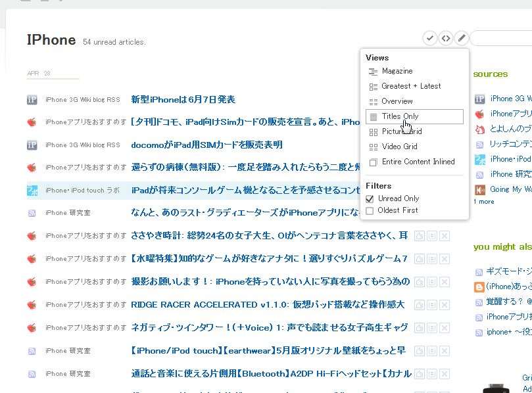This screenshot has width=532, height=393.
Task: Click X icon on ささやき時計 row
Action: (445, 236)
